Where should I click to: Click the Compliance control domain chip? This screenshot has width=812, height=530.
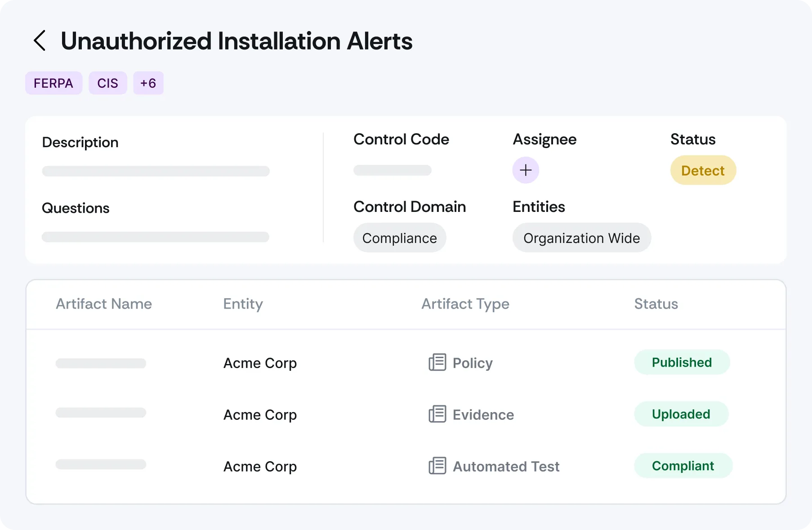coord(399,238)
